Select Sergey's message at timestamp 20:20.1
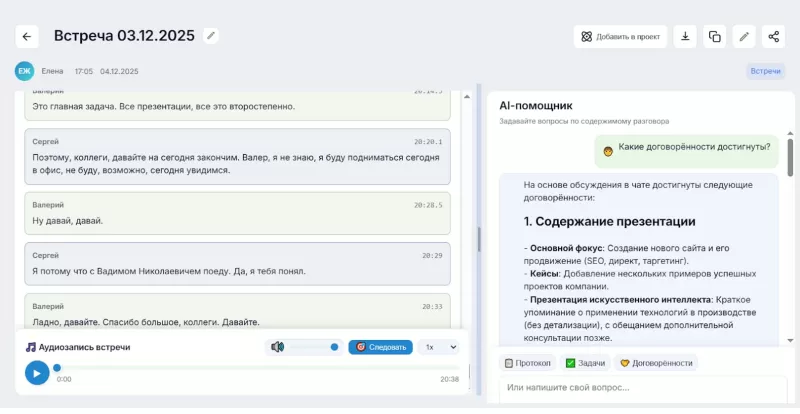This screenshot has height=414, width=800. [237, 157]
